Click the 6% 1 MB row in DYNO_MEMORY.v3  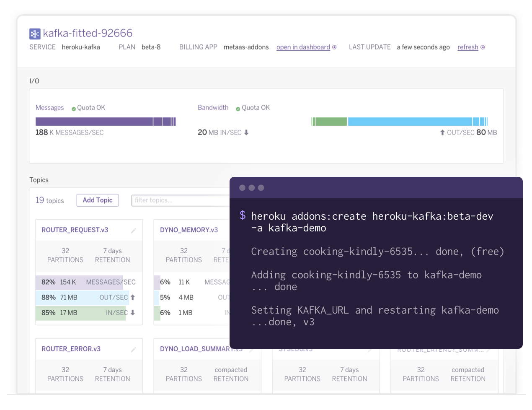point(192,313)
